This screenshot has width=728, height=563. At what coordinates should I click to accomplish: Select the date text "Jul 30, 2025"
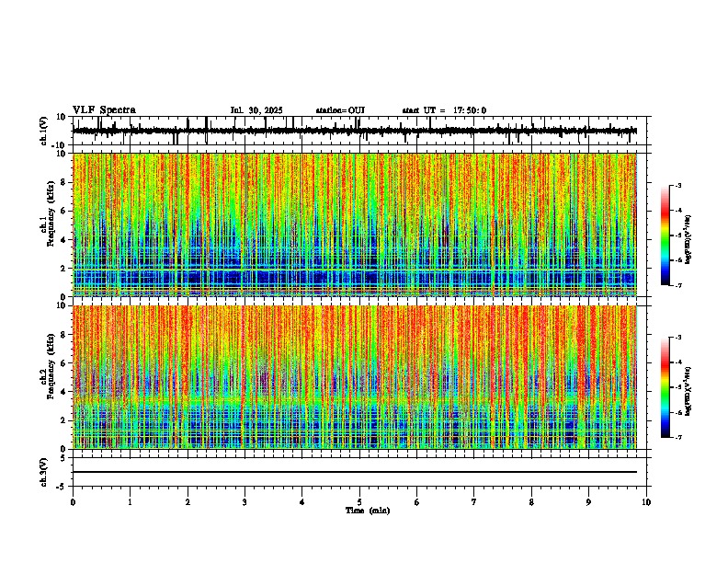click(256, 110)
